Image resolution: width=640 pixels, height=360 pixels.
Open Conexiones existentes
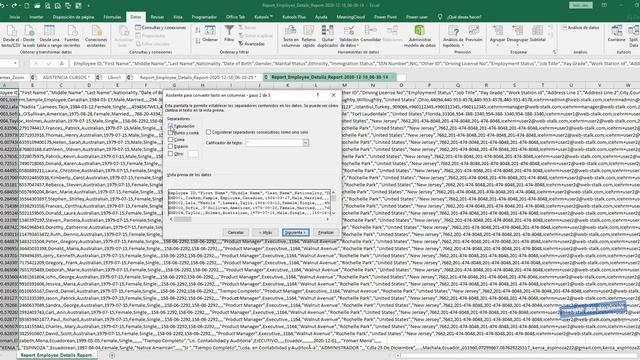pos(96,36)
